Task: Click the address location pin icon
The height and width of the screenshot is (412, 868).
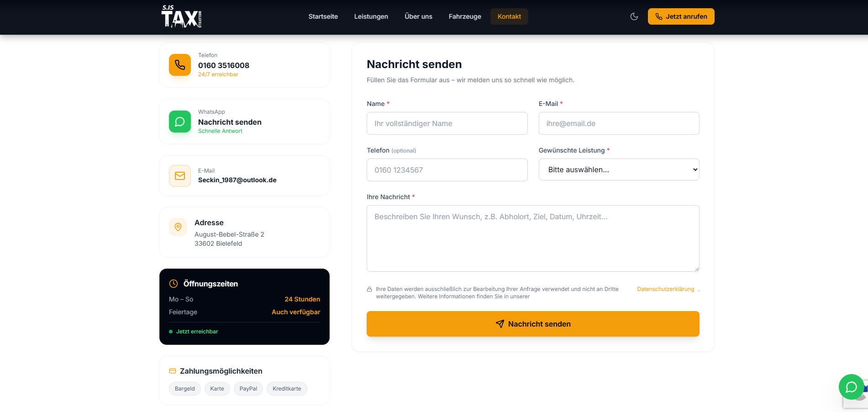Action: (x=178, y=227)
